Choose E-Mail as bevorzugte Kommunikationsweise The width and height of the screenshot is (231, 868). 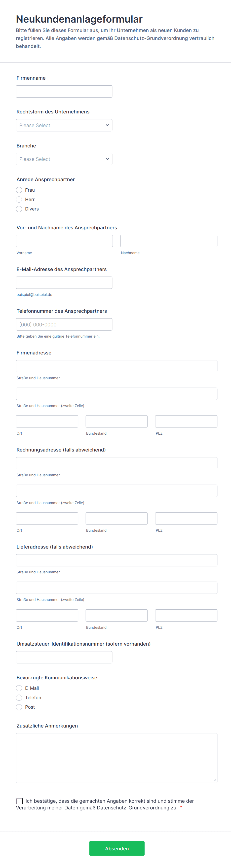[x=19, y=688]
